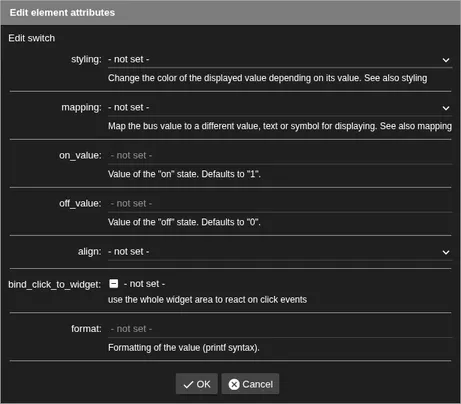Cancel the edit element attributes dialog
461x404 pixels.
pos(250,384)
